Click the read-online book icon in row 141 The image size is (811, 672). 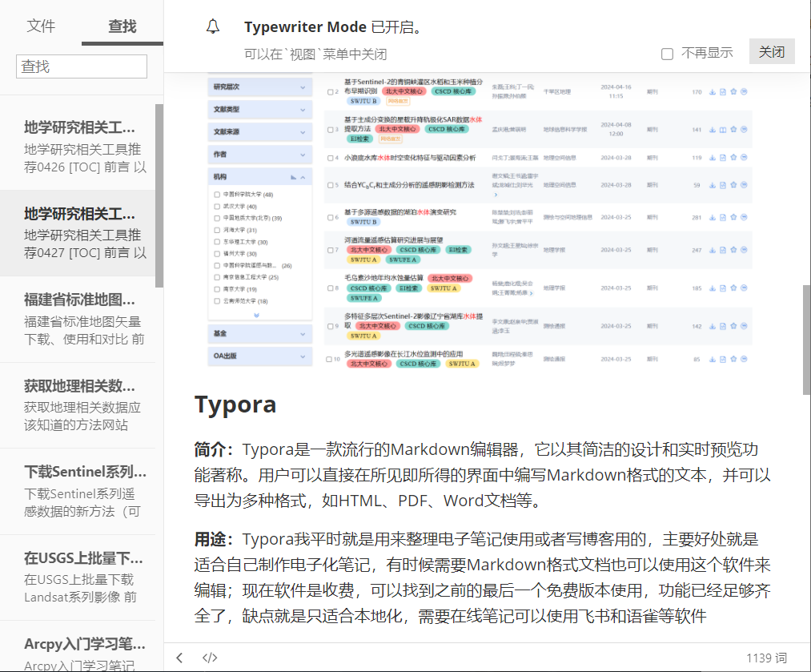[723, 129]
